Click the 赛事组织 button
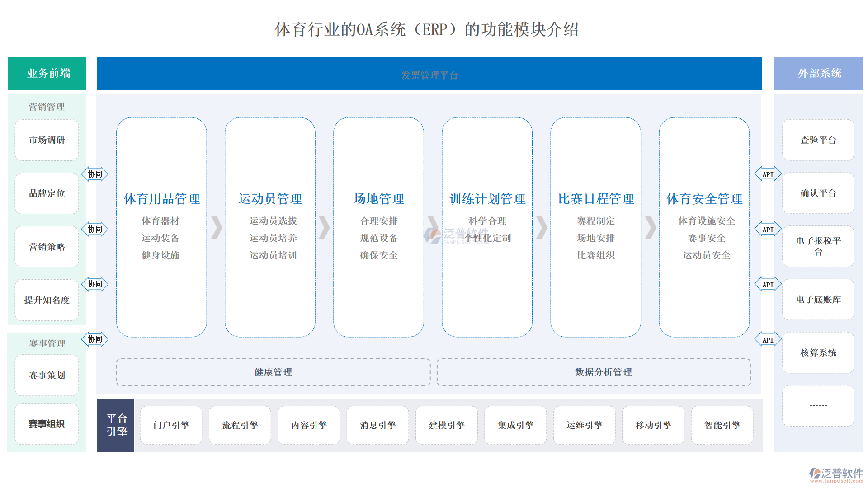 47,424
